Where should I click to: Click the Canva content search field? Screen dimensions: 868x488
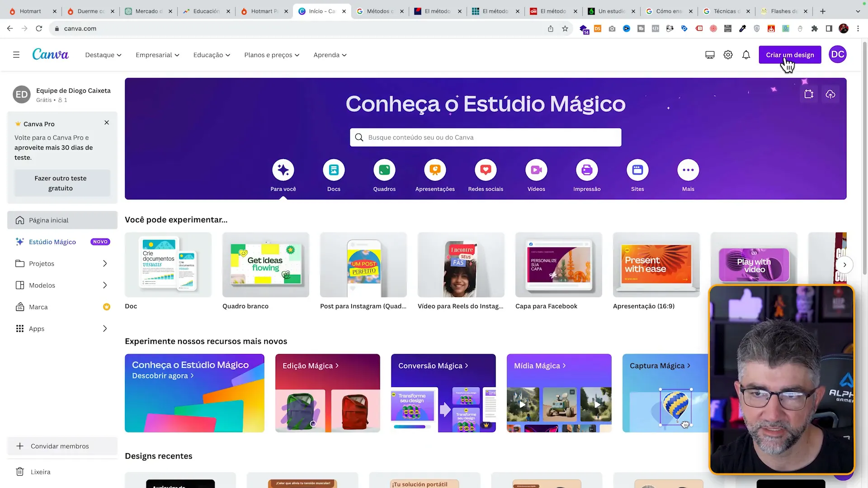click(486, 137)
